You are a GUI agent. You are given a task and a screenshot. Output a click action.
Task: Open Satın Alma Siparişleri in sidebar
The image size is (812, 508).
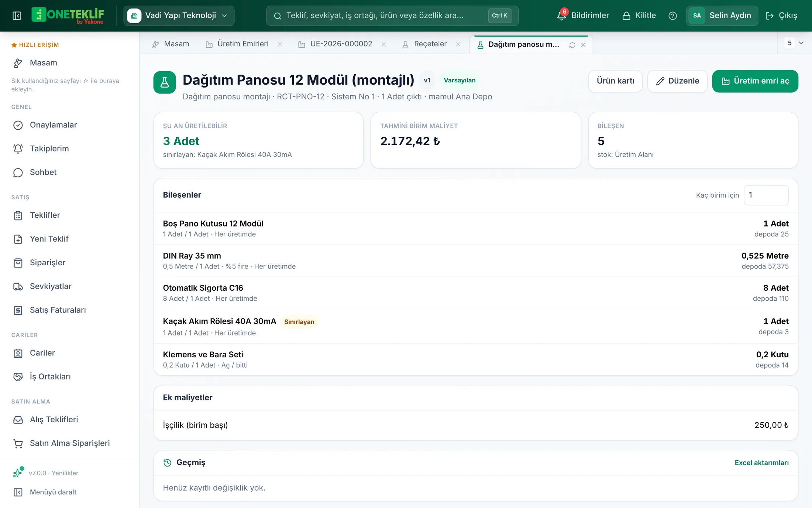pyautogui.click(x=69, y=443)
